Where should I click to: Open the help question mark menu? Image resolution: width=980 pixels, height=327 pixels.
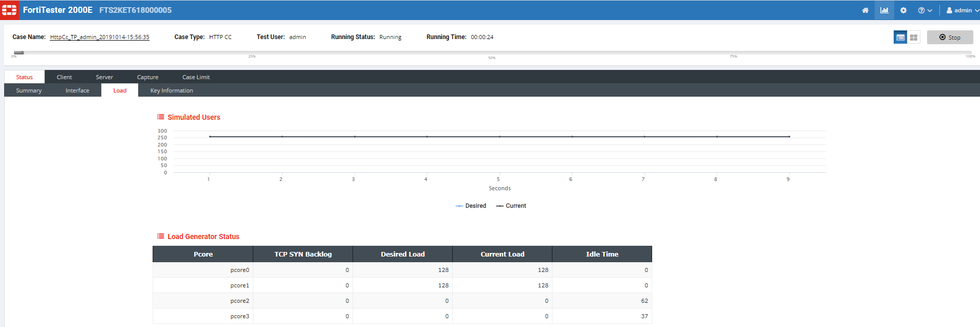coord(925,10)
